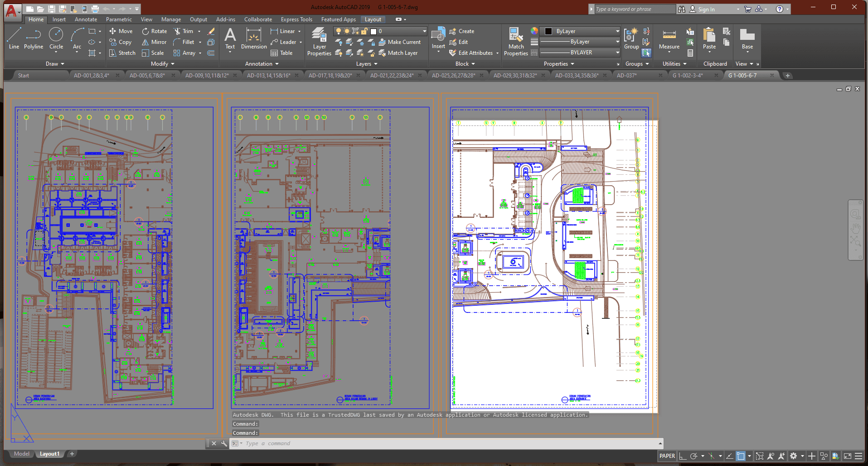868x466 pixels.
Task: Switch to the AD-037 drawing tab
Action: tap(627, 76)
